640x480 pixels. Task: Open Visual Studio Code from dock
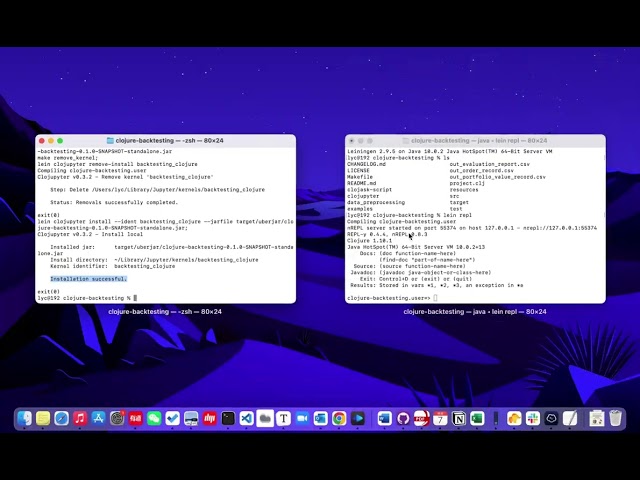click(247, 418)
